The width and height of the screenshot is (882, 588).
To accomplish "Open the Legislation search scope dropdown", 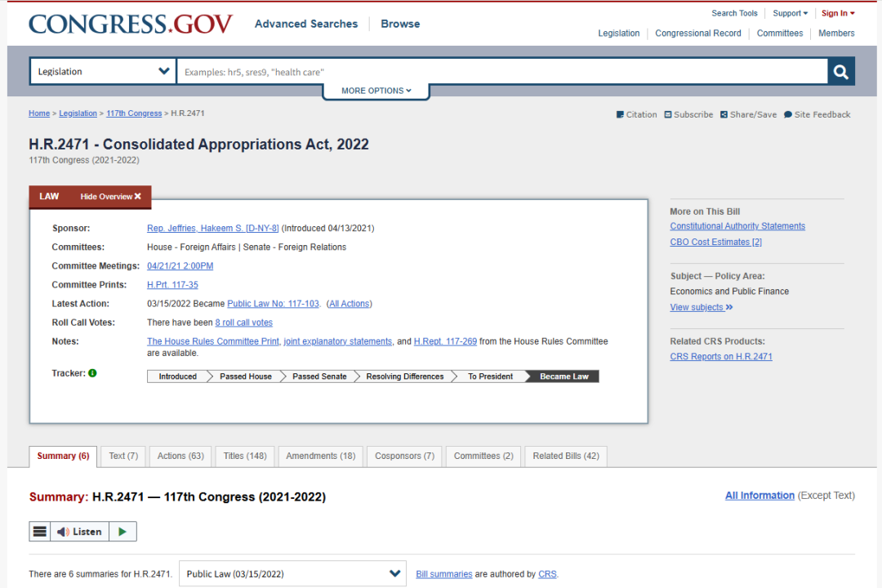I will (103, 72).
